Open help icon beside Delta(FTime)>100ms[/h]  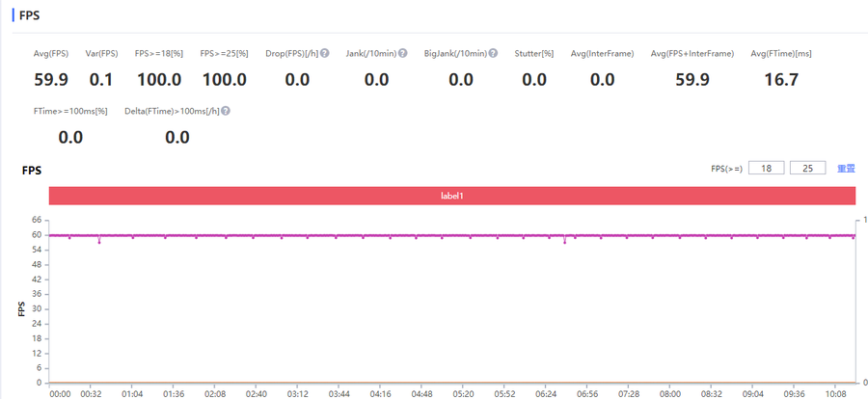pyautogui.click(x=226, y=111)
